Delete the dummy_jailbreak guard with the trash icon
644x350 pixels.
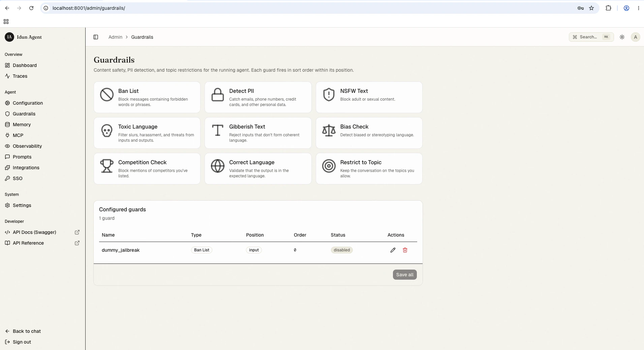(x=405, y=250)
